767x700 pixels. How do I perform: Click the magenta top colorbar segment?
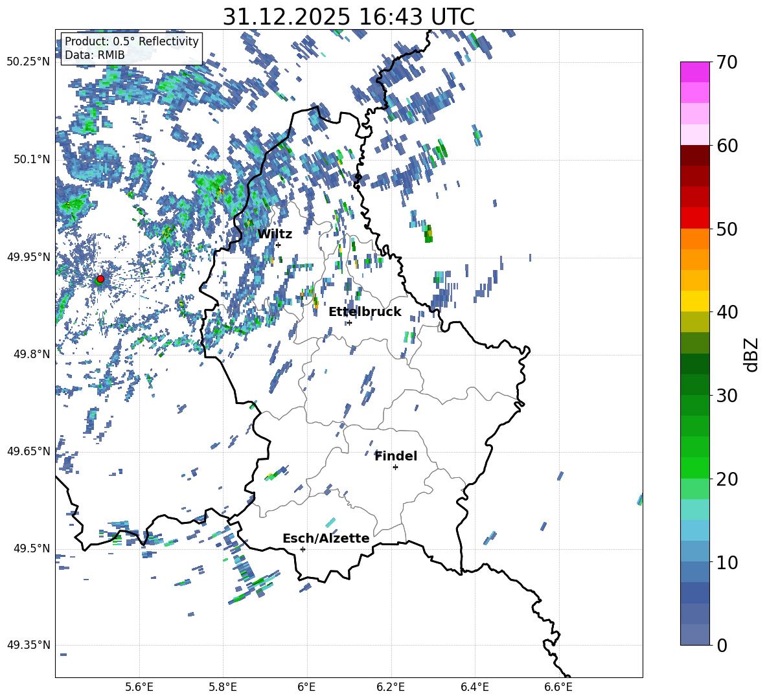point(694,72)
